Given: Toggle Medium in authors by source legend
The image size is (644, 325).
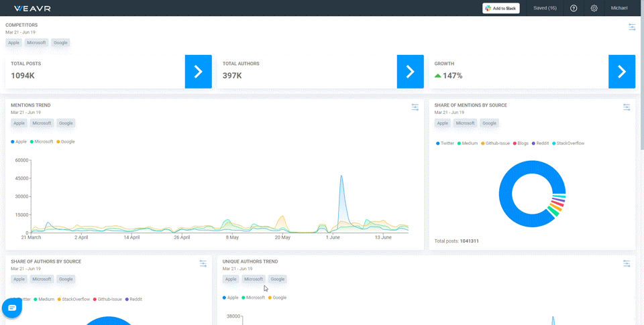Looking at the screenshot, I should point(44,299).
